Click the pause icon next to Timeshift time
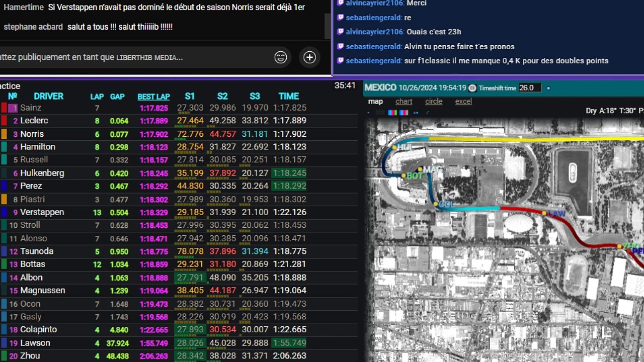Screen dimensions: 644x362 click(472, 88)
